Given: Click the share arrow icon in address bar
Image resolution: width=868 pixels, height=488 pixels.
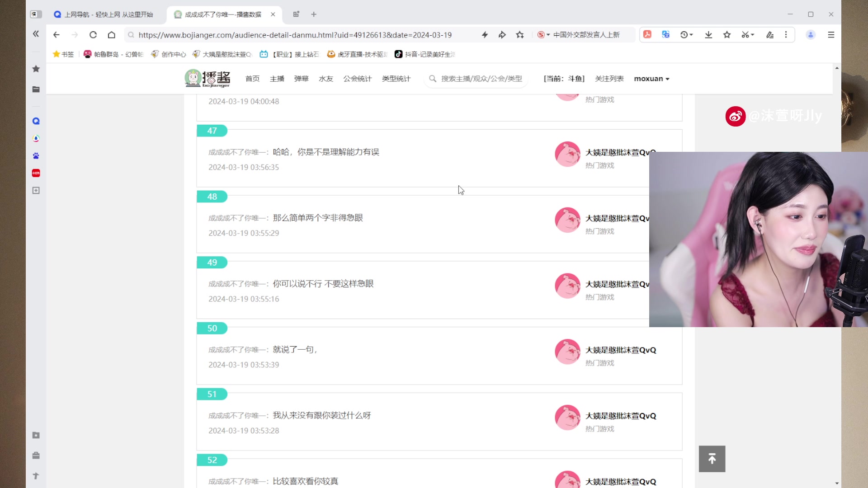Looking at the screenshot, I should tap(502, 35).
